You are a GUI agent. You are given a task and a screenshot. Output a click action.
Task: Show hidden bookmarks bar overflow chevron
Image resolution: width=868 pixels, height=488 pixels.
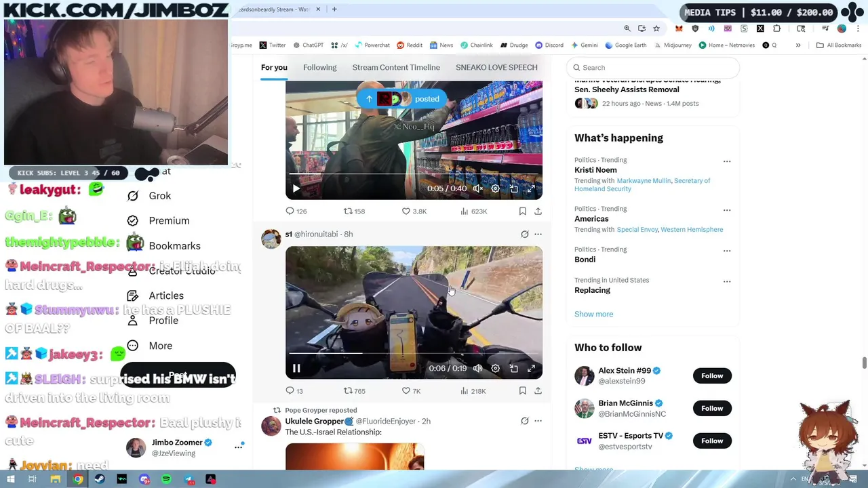click(x=798, y=45)
